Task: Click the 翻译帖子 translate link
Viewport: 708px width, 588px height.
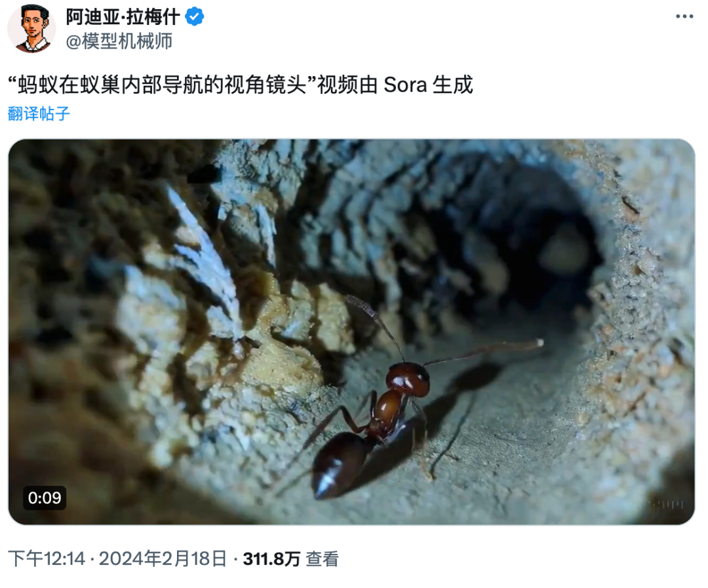Action: coord(39,113)
